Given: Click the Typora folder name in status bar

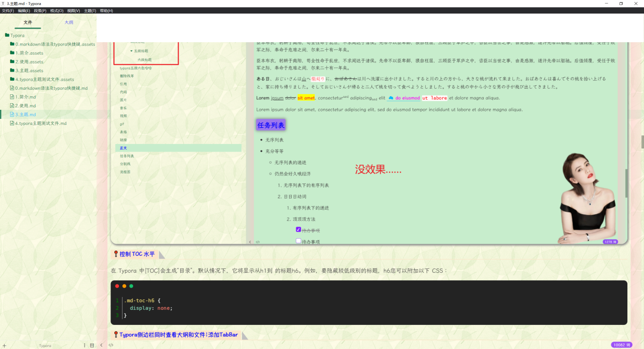Looking at the screenshot, I should click(45, 345).
